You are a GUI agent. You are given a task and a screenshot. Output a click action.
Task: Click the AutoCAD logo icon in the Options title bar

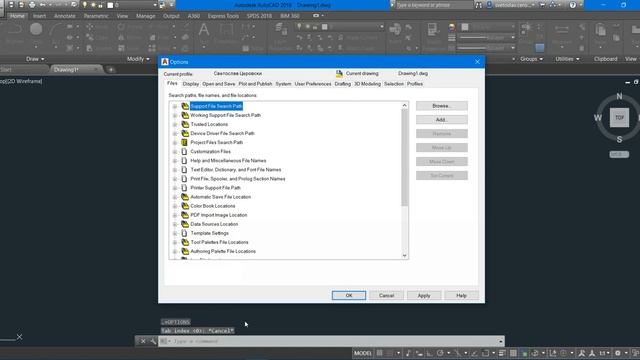coord(165,62)
